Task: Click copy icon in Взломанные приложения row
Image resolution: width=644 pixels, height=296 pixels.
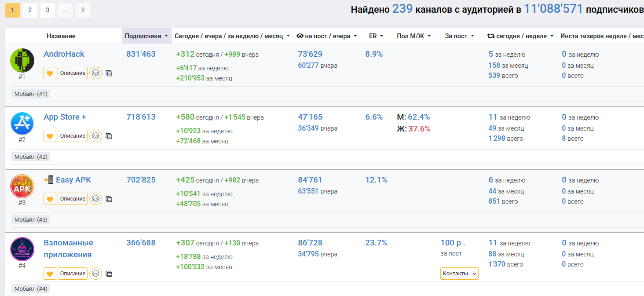Action: click(109, 274)
